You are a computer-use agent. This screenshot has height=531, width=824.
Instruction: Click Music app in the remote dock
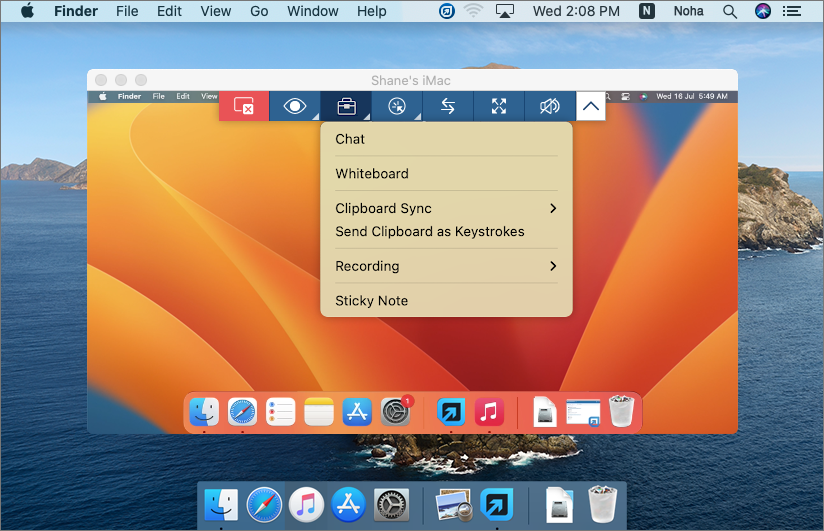pos(489,411)
